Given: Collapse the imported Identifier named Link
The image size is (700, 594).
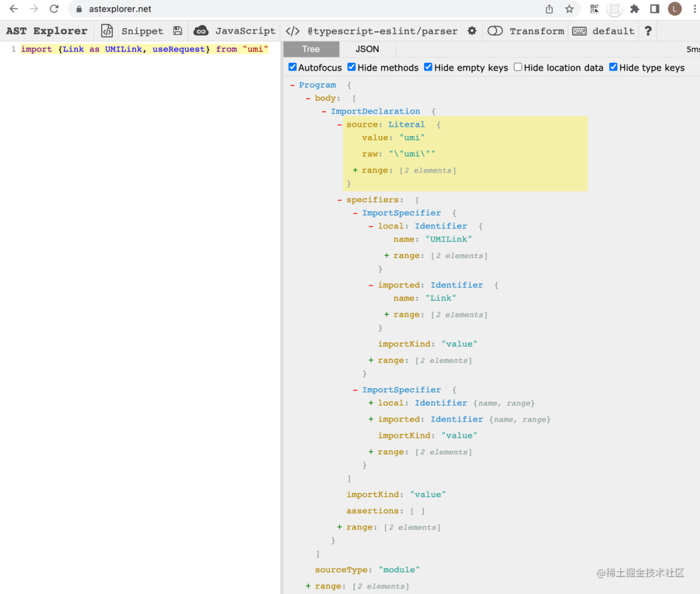Looking at the screenshot, I should (371, 285).
